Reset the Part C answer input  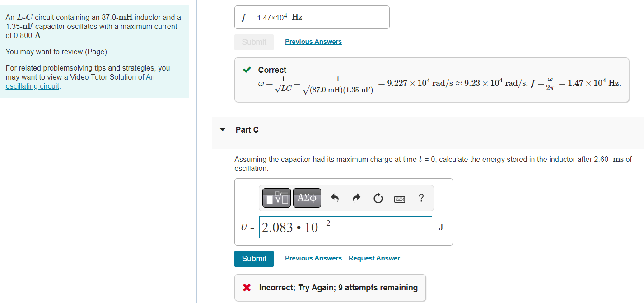378,198
